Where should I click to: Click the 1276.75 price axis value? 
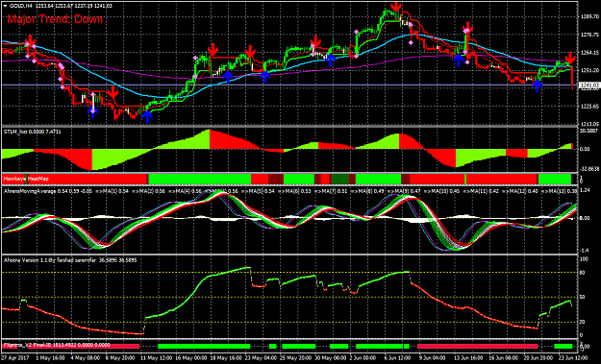coord(589,35)
